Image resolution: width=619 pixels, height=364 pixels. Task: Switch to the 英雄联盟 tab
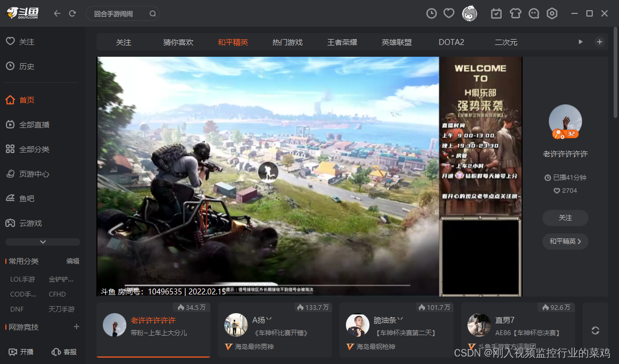click(x=396, y=42)
